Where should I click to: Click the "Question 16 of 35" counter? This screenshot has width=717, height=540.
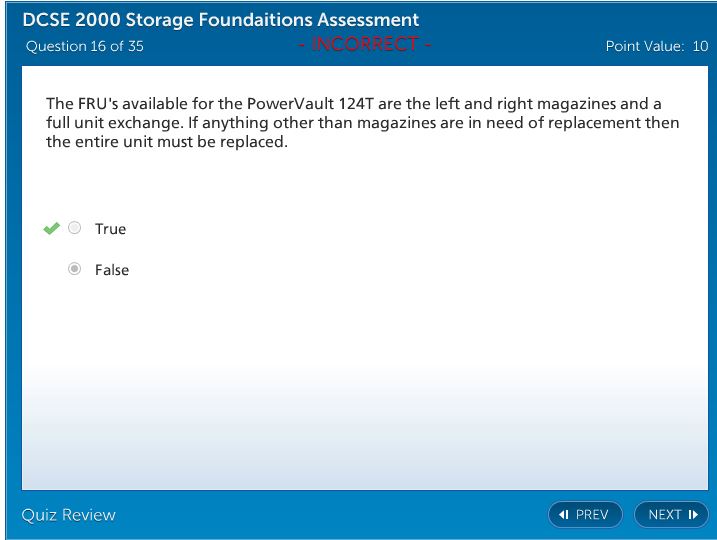(85, 46)
